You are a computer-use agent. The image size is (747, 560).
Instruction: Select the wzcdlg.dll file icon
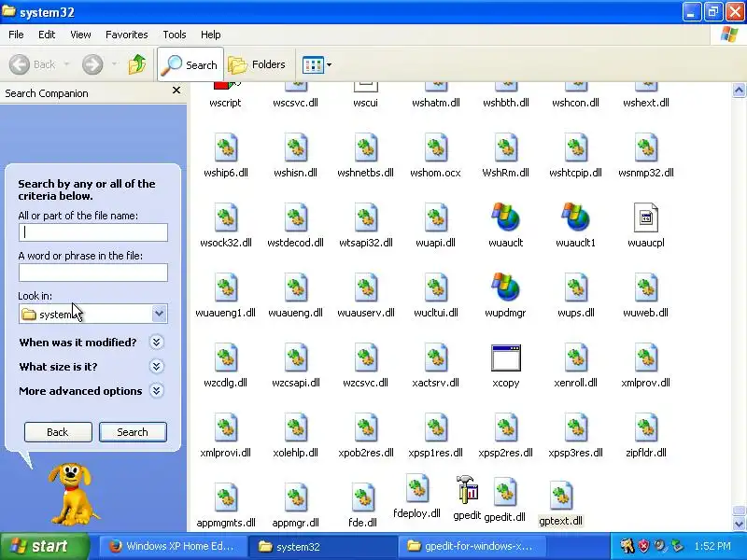click(226, 357)
